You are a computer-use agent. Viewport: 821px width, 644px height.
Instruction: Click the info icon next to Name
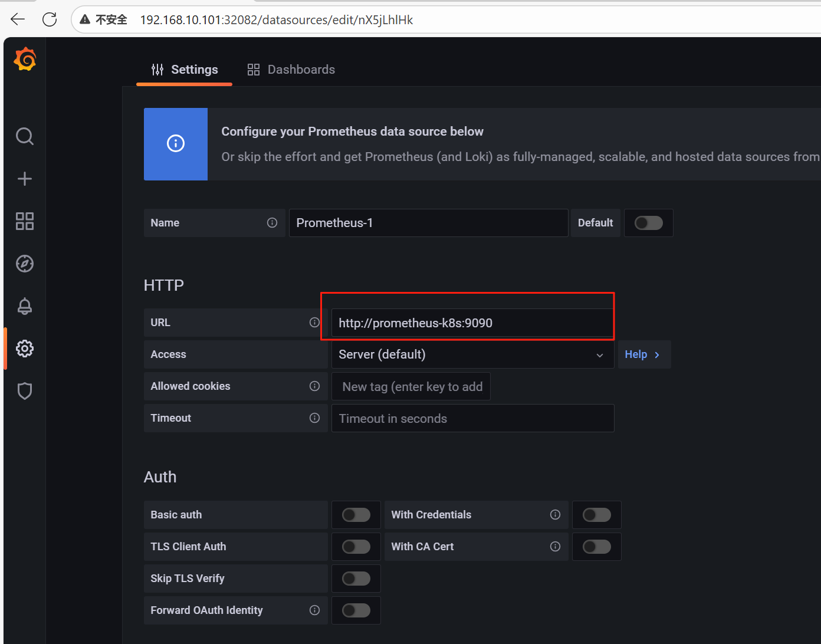point(272,222)
